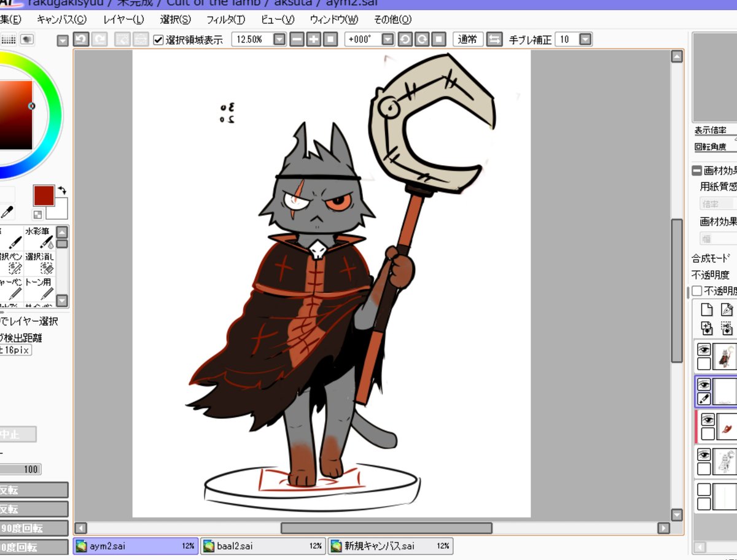Reset canvas rotation square button
The width and height of the screenshot is (737, 560).
tap(439, 39)
